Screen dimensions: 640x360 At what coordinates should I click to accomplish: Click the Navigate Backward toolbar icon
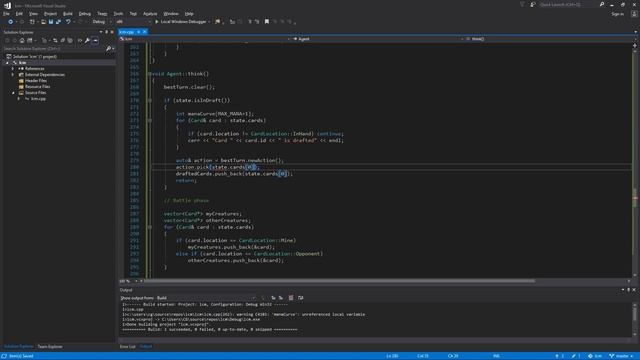(x=11, y=22)
